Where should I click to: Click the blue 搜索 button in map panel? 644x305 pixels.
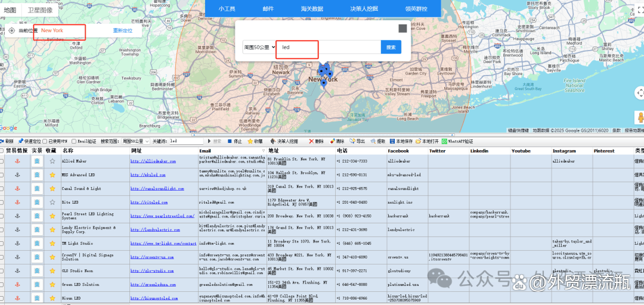pos(391,47)
